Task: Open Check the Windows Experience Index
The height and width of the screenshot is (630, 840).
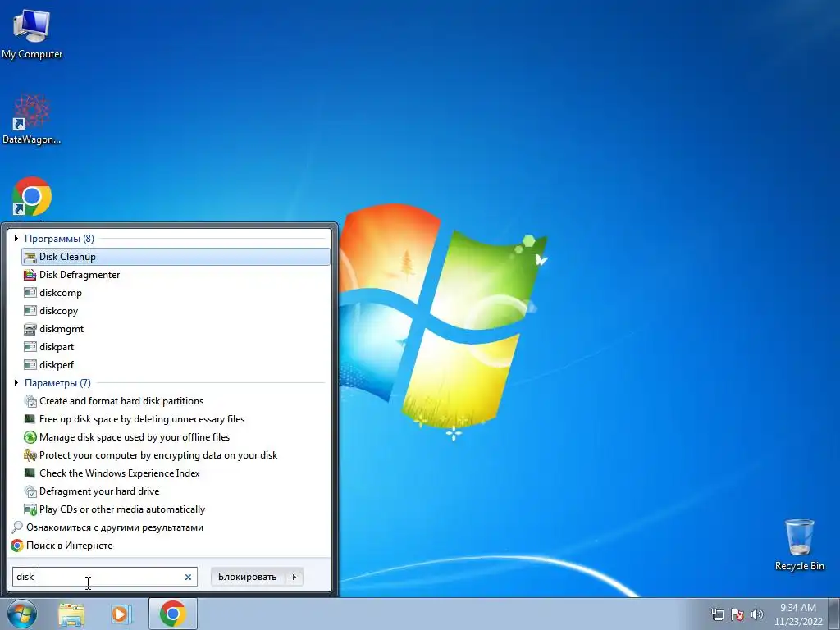Action: click(176, 473)
